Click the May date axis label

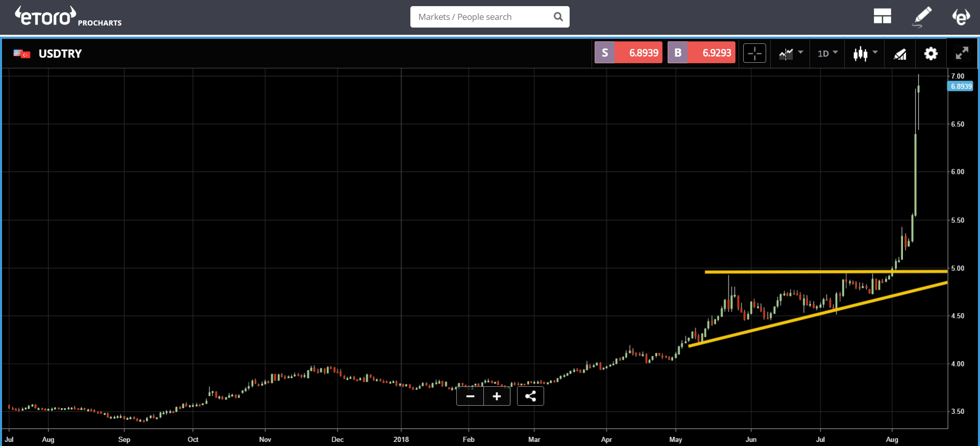(x=676, y=439)
